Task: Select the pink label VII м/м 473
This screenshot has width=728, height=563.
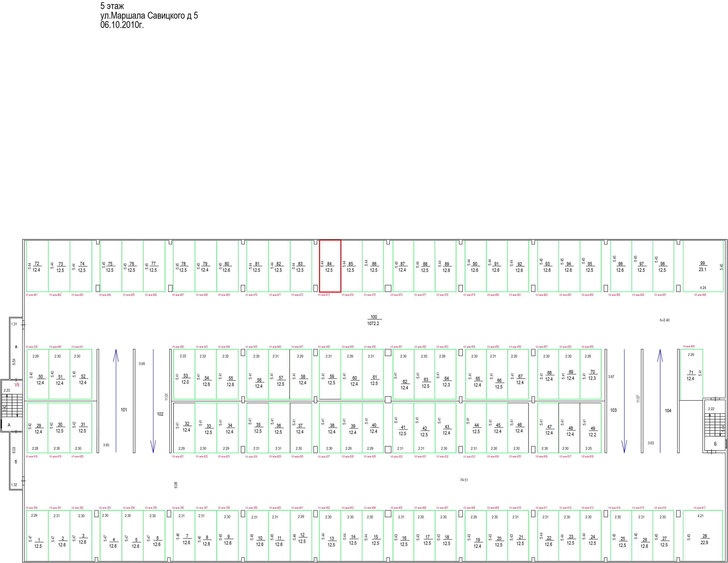Action: pos(324,295)
